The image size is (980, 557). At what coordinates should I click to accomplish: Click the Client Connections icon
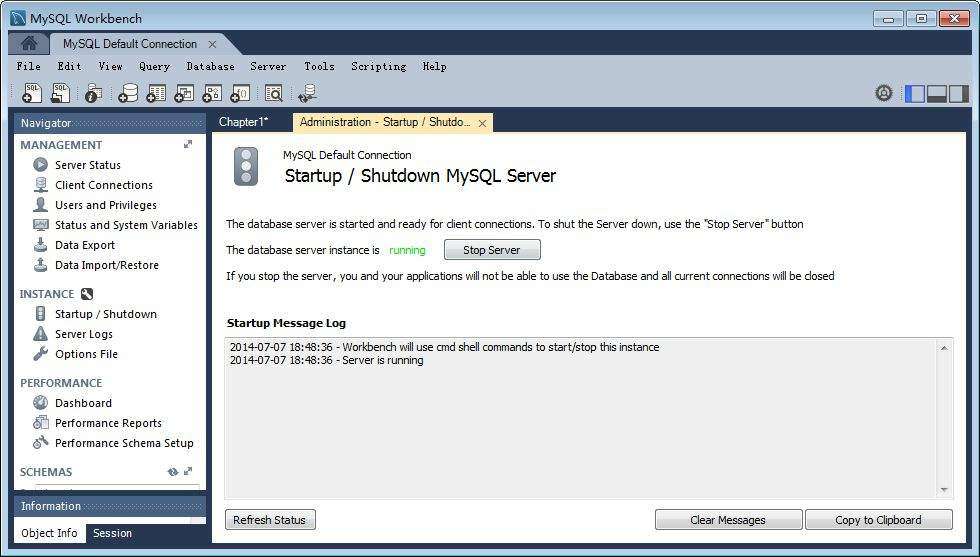41,185
